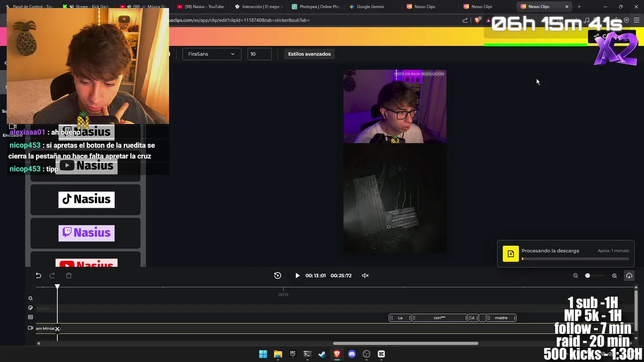Click the yellow download file icon in the notification
Screen dimensions: 644x362
(511, 254)
